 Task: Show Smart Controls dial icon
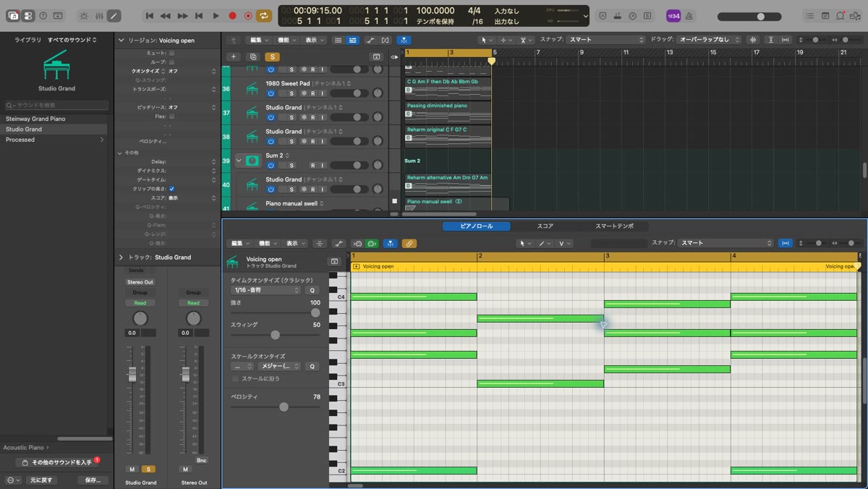tap(84, 15)
